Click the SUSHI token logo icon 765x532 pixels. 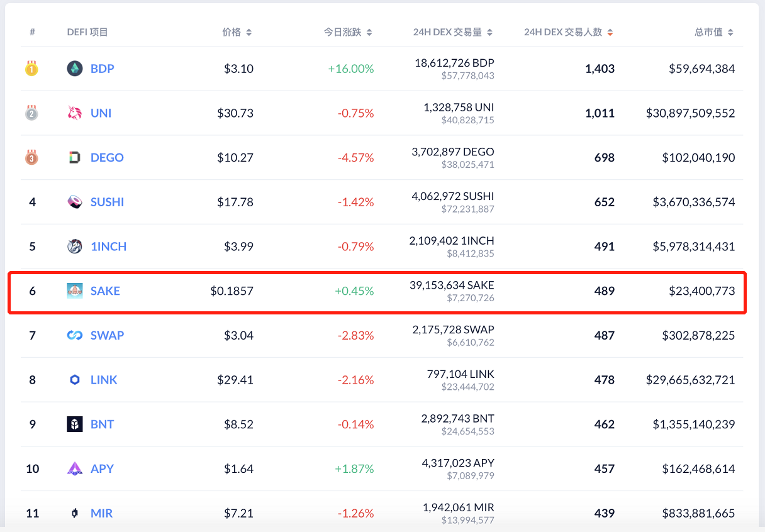tap(75, 202)
